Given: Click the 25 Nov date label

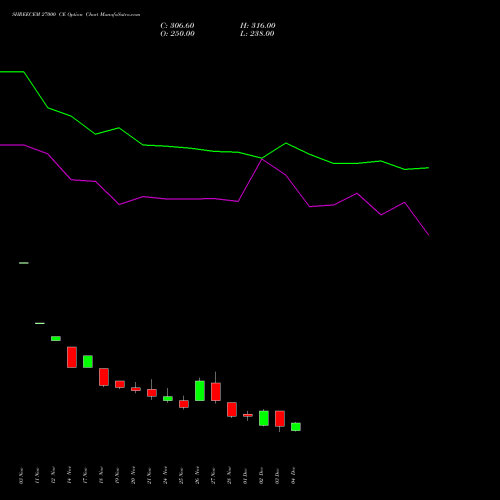Looking at the screenshot, I should 181,476.
